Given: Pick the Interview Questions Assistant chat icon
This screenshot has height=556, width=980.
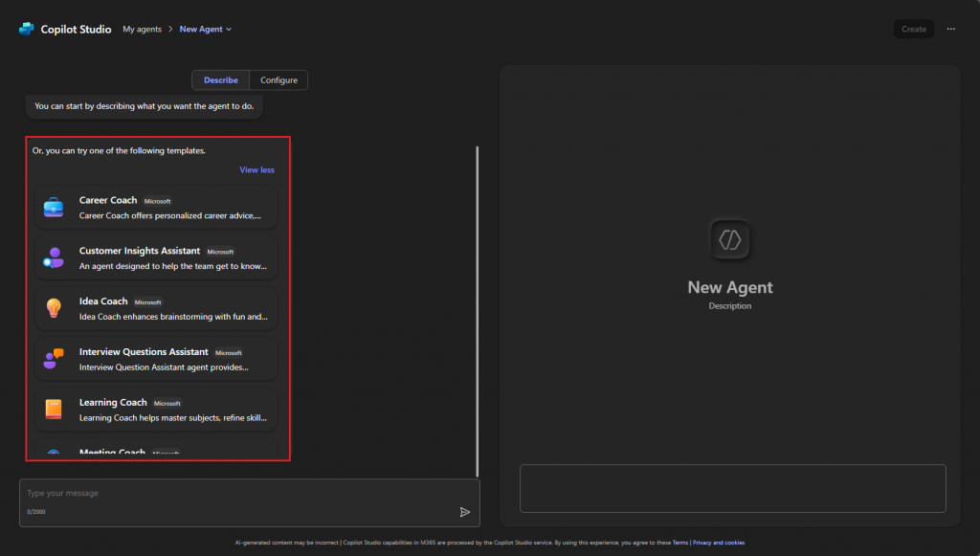Looking at the screenshot, I should tap(54, 359).
